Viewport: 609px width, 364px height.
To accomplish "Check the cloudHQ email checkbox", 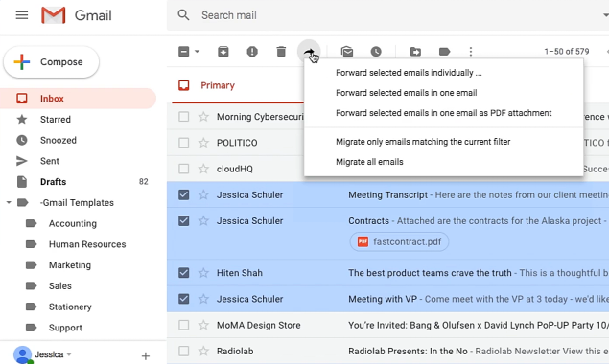I will pyautogui.click(x=184, y=169).
